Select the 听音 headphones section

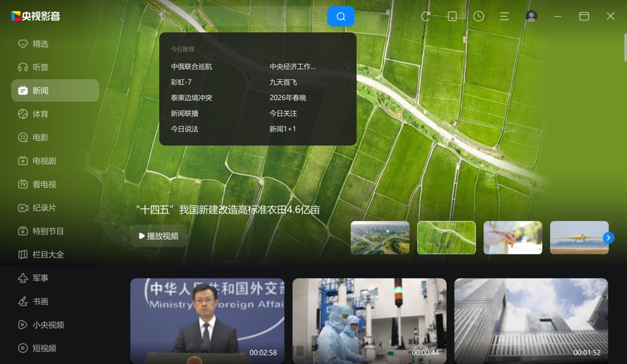[x=40, y=67]
